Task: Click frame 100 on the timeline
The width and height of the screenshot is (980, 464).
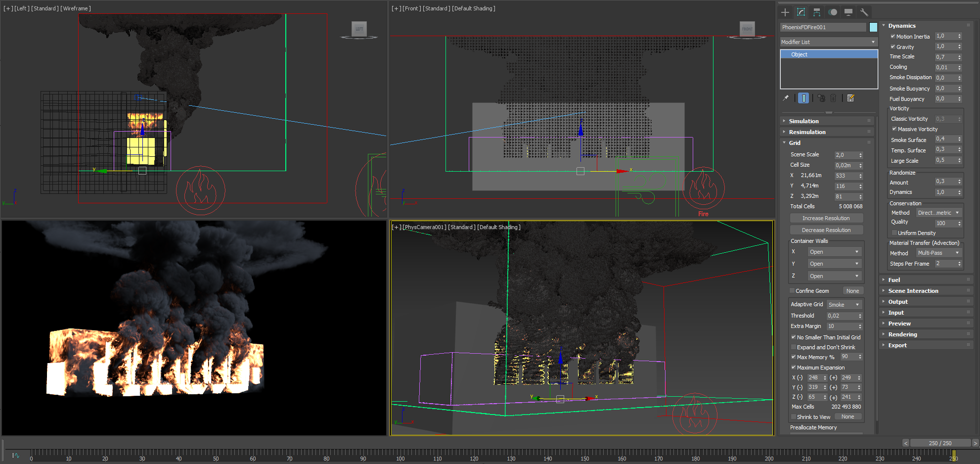Action: pos(400,456)
